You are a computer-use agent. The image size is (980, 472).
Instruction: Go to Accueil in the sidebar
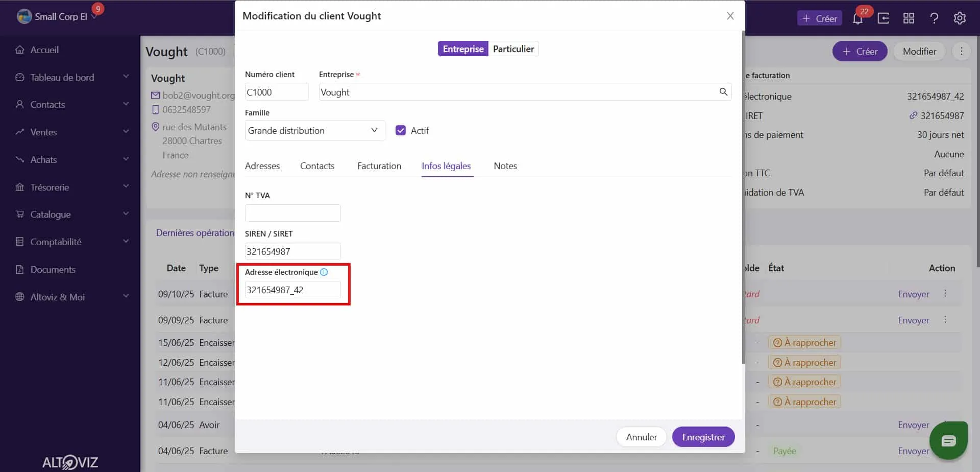click(44, 50)
